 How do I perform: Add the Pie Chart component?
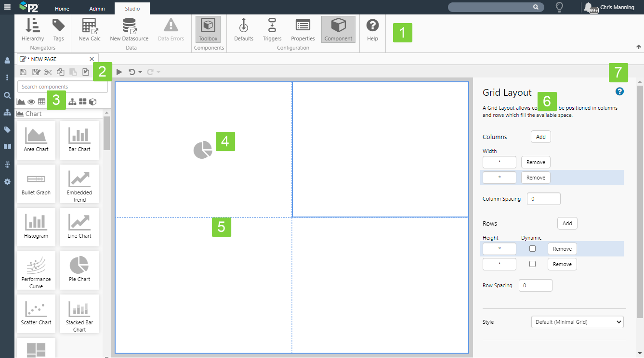[x=79, y=269]
